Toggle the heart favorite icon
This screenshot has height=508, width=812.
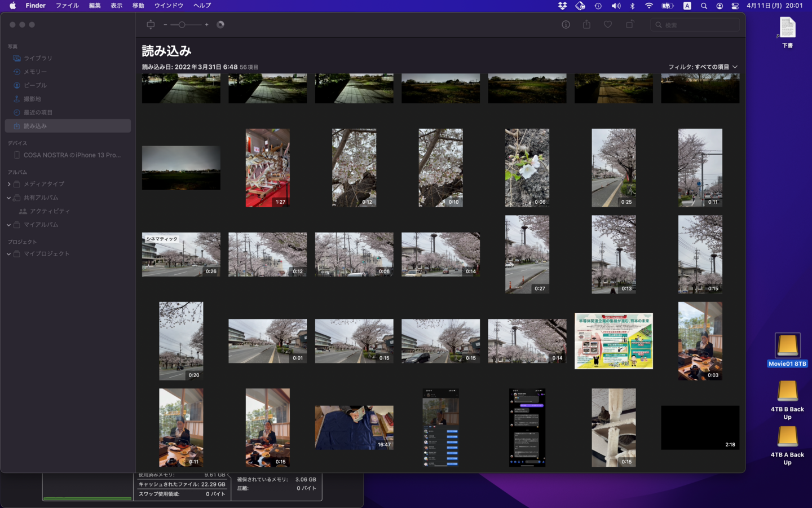click(x=608, y=25)
